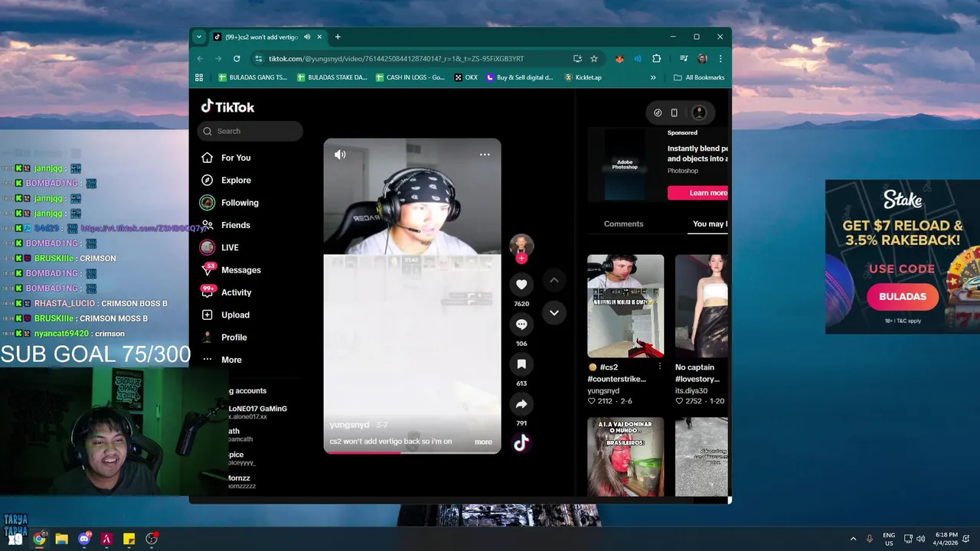980x551 pixels.
Task: Open the Profile page in the sidebar
Action: 234,337
